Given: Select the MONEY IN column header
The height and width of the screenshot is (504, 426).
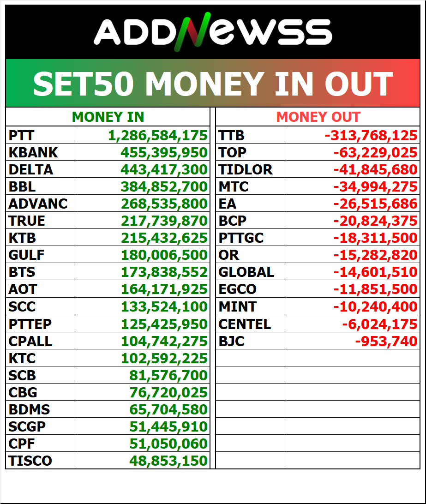Looking at the screenshot, I should (x=108, y=117).
